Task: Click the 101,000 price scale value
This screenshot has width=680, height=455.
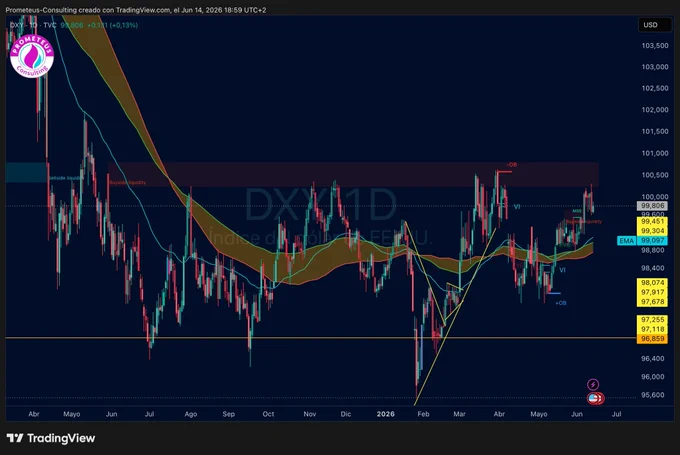Action: pos(655,153)
